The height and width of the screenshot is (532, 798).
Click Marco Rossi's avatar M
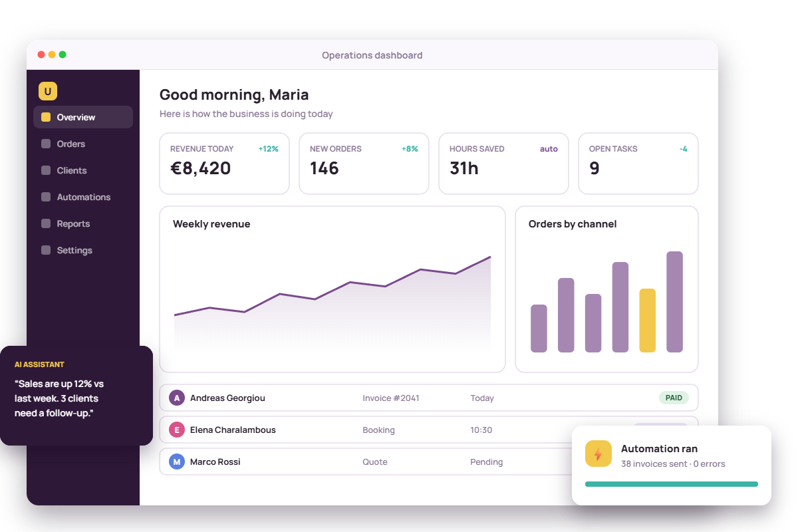(176, 462)
